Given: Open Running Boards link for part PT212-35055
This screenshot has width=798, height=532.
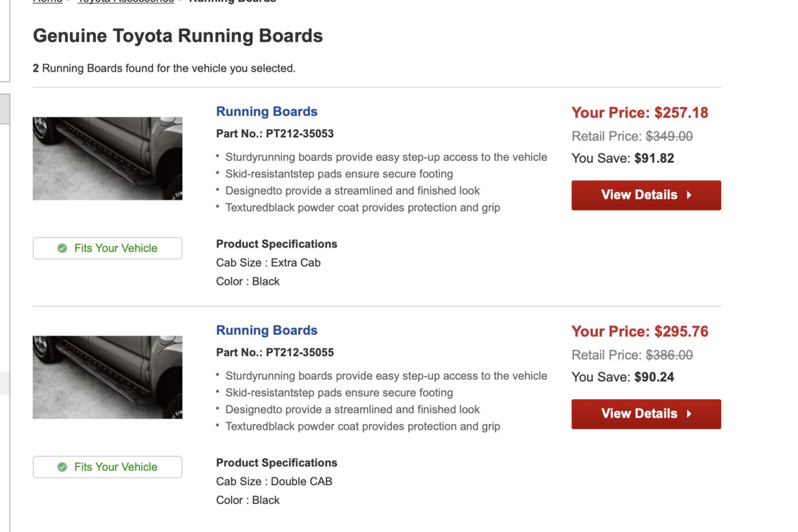Looking at the screenshot, I should (266, 331).
